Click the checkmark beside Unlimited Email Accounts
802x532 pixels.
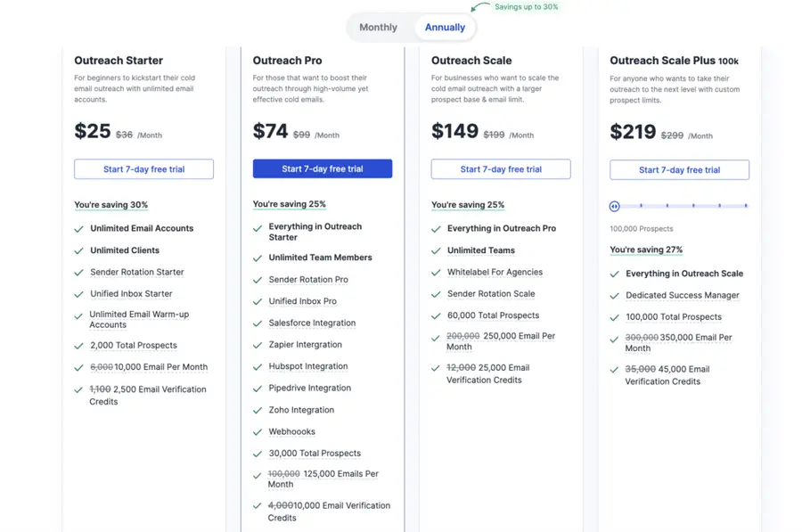click(78, 228)
